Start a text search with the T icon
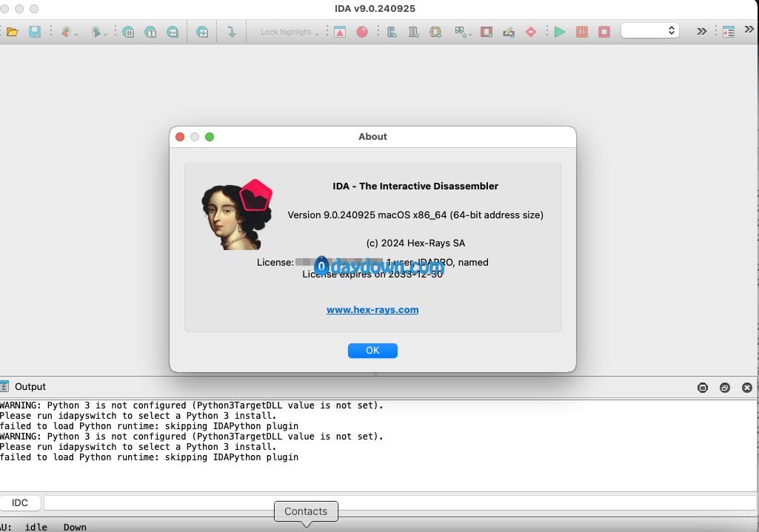The image size is (759, 532). click(x=150, y=32)
